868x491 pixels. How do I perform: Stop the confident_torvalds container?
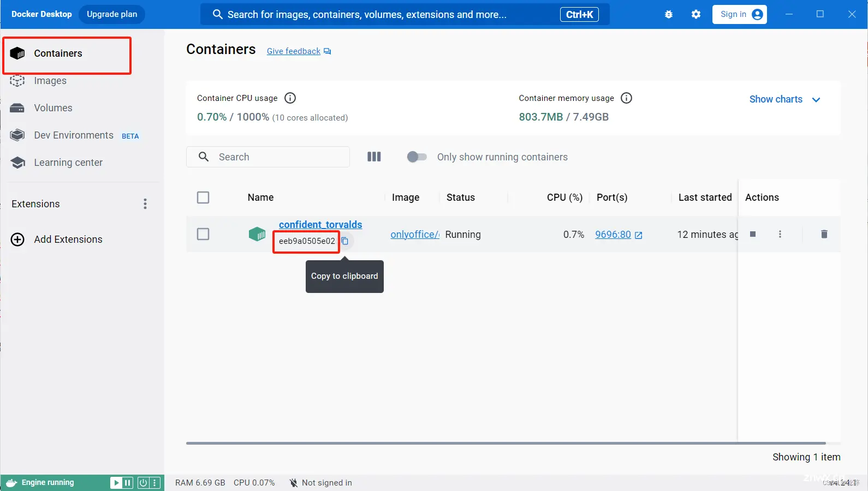coord(753,234)
